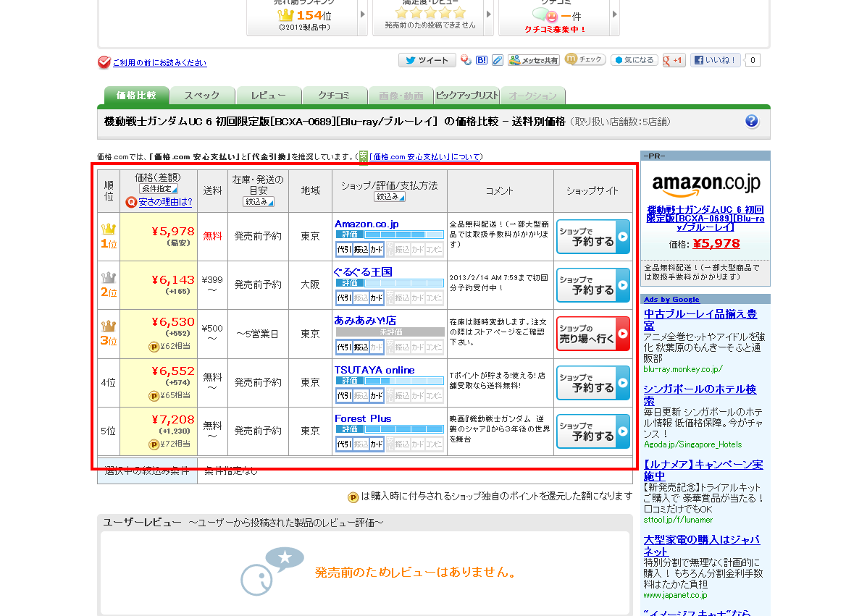Click the P point icon beside ¥62相当
867x616 pixels.
(x=154, y=347)
